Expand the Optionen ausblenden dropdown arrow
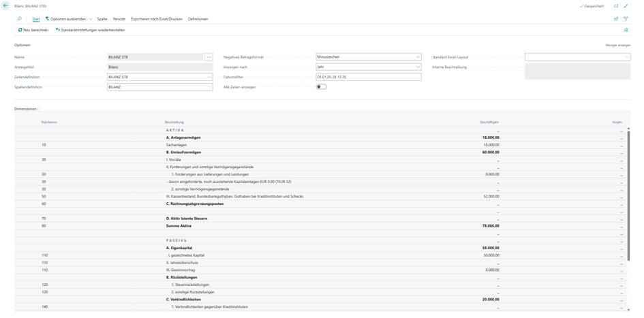 coord(91,19)
